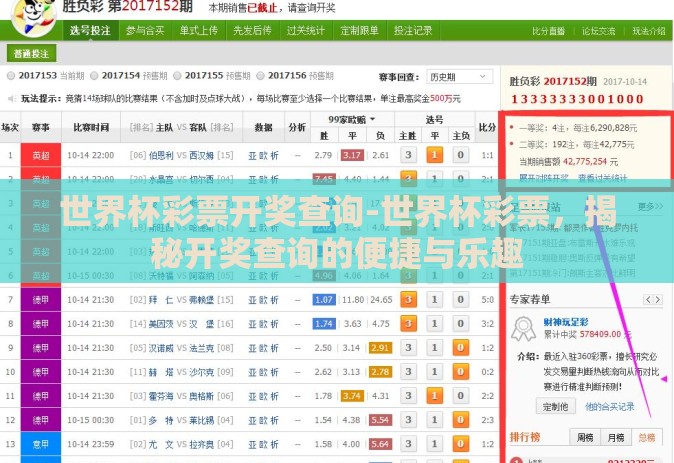
Task: Switch to the 参与合买 tab
Action: point(145,31)
